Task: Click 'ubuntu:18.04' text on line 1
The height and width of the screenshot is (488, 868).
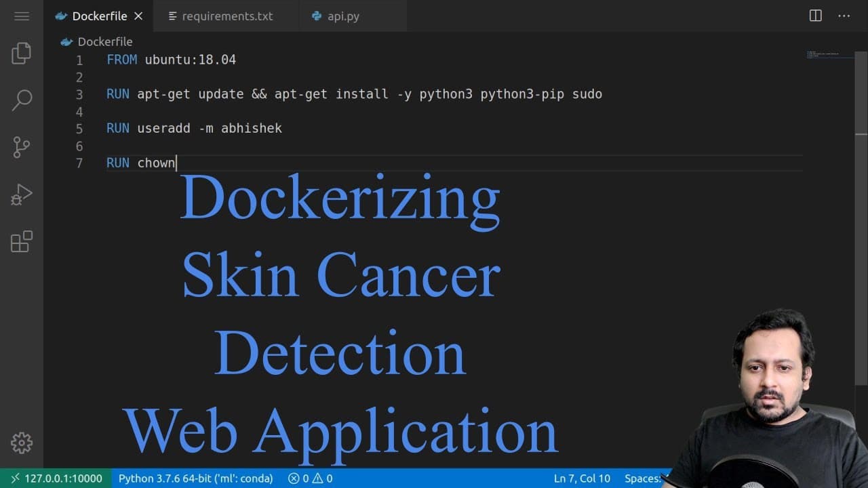Action: pos(191,60)
